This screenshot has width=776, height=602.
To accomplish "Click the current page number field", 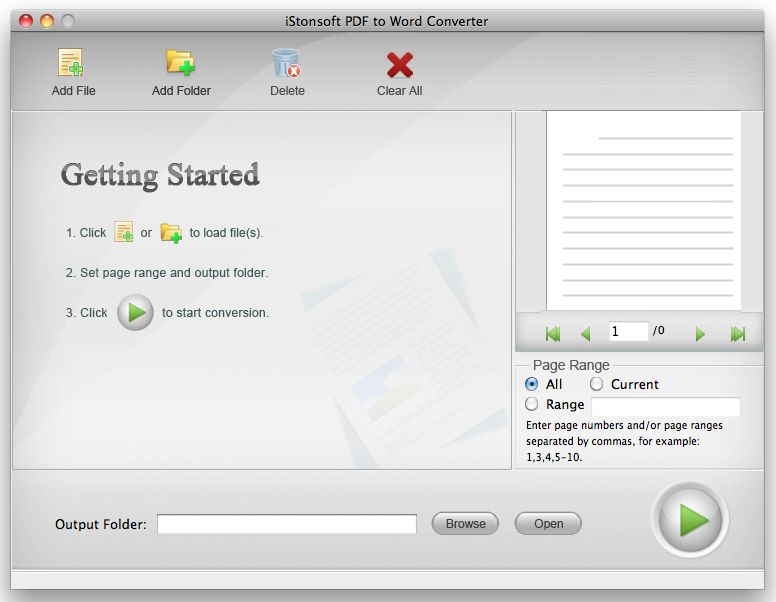I will pyautogui.click(x=629, y=331).
